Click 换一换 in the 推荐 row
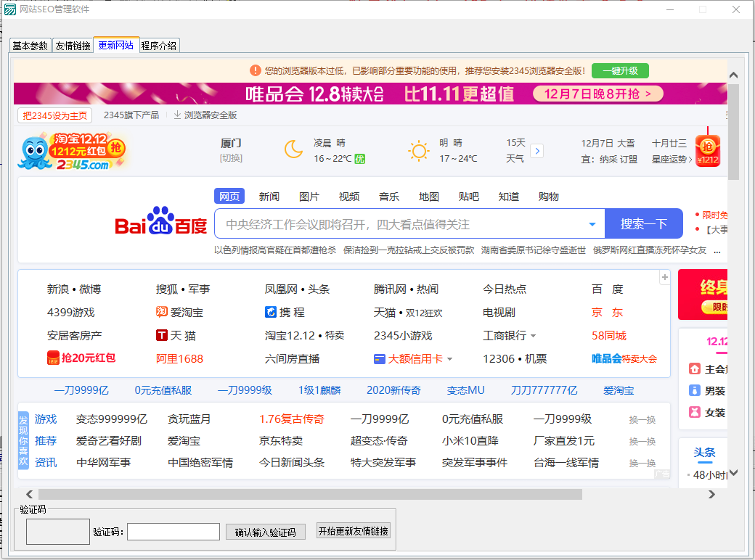This screenshot has height=560, width=755. [x=642, y=442]
